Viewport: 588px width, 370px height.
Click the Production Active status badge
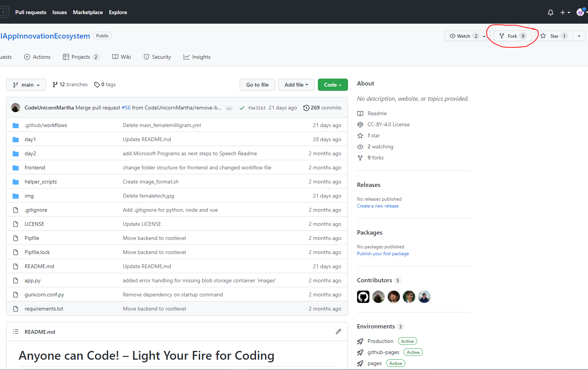pos(407,341)
